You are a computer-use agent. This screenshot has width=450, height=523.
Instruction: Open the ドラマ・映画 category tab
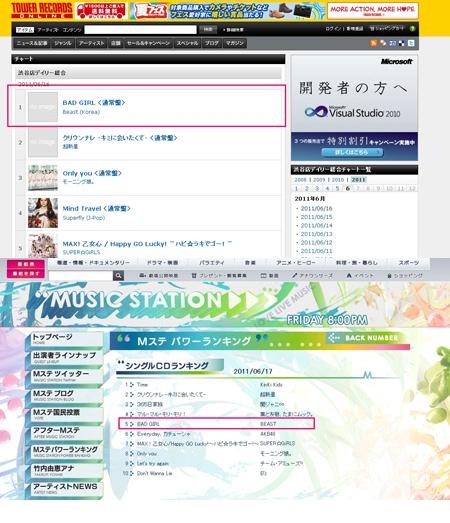point(162,263)
